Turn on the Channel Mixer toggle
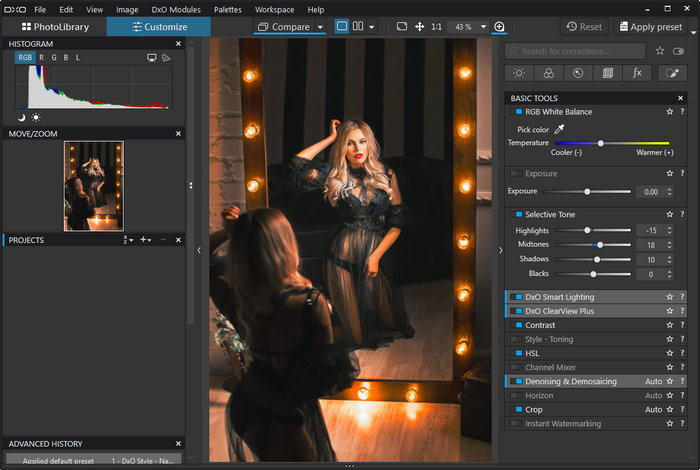 click(516, 367)
